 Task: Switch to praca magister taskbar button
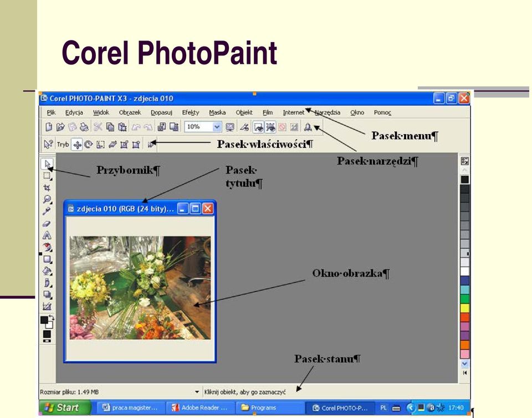pos(131,407)
